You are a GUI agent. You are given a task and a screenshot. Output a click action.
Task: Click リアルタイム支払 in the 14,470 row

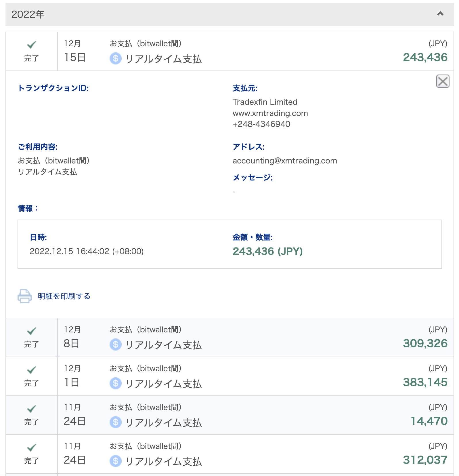point(164,422)
